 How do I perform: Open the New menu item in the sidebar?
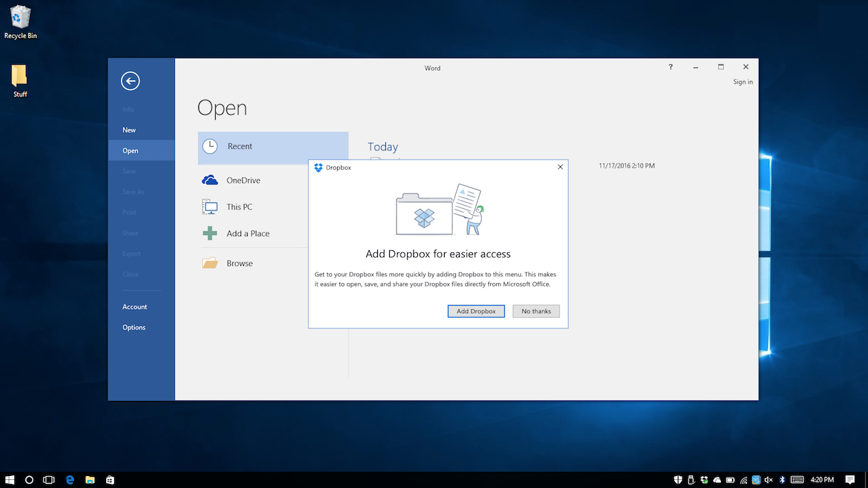pos(129,130)
